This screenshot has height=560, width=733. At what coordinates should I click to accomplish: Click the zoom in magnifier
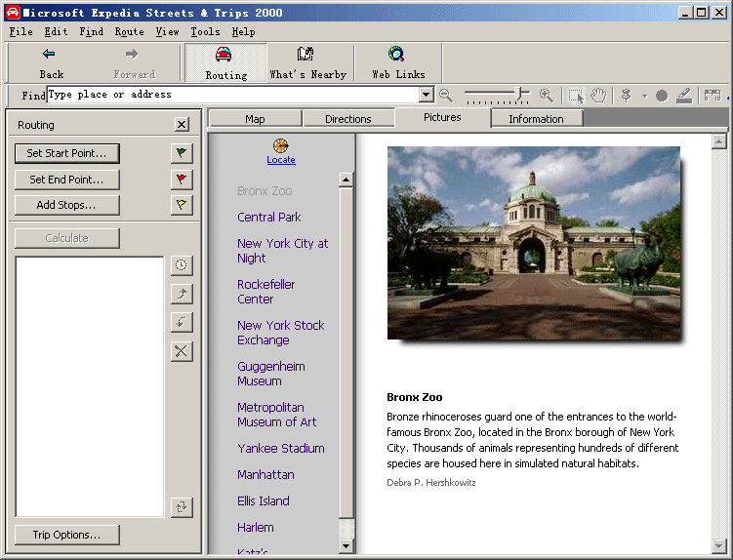pyautogui.click(x=546, y=96)
